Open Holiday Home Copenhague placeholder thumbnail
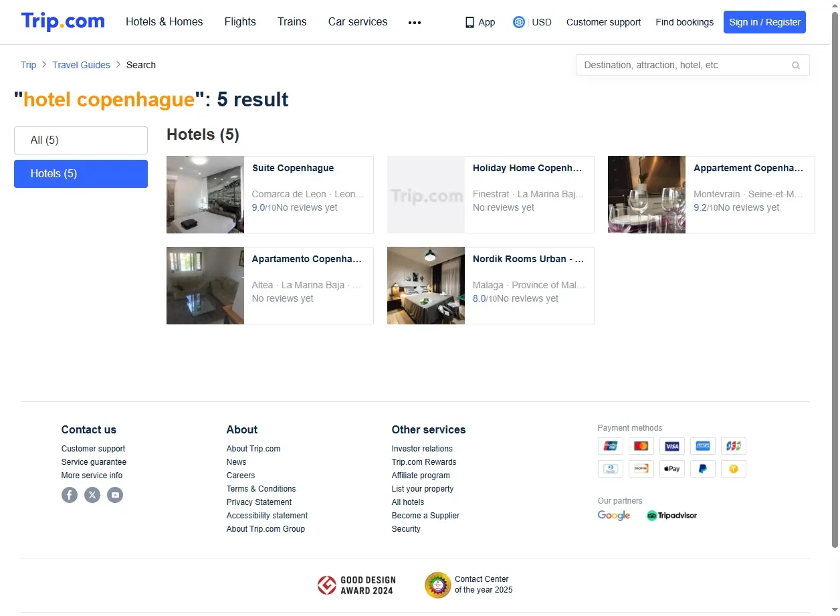This screenshot has height=616, width=840. tap(426, 195)
